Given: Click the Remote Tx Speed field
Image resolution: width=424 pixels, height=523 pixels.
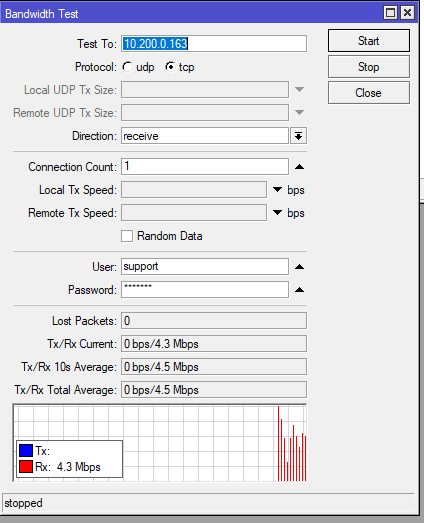Looking at the screenshot, I should pos(194,212).
